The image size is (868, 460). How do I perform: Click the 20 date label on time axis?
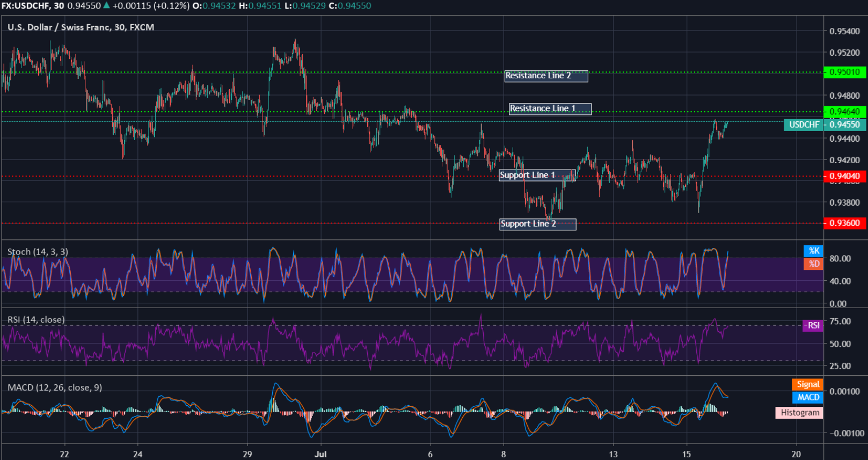[x=796, y=454]
